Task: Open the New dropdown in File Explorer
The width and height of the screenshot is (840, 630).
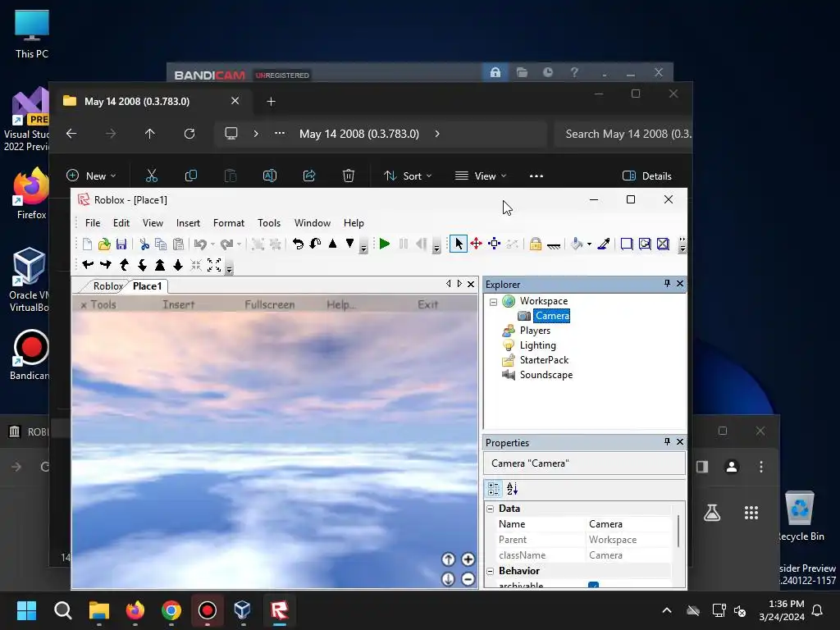Action: pyautogui.click(x=91, y=176)
